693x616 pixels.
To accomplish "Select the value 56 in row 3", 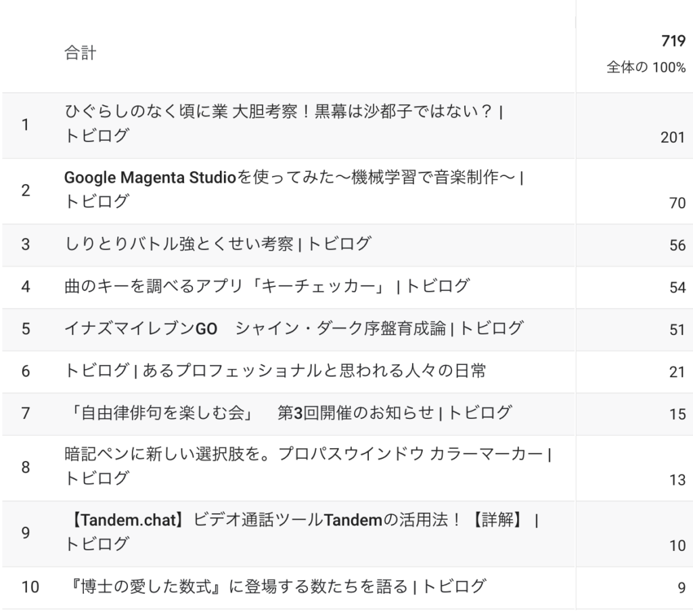I will point(677,245).
